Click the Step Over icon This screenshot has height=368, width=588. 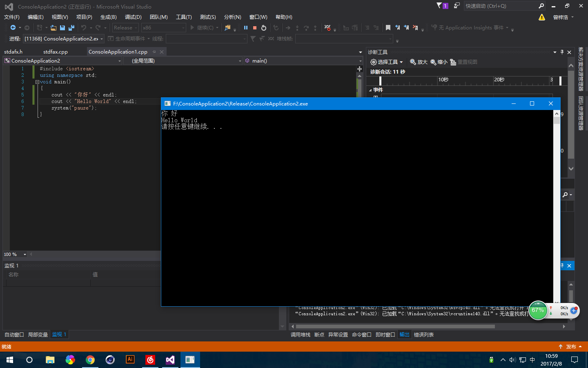[x=306, y=28]
